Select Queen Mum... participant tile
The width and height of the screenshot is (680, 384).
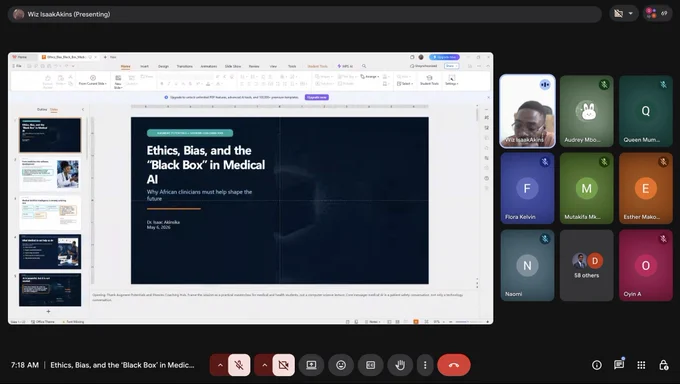646,111
